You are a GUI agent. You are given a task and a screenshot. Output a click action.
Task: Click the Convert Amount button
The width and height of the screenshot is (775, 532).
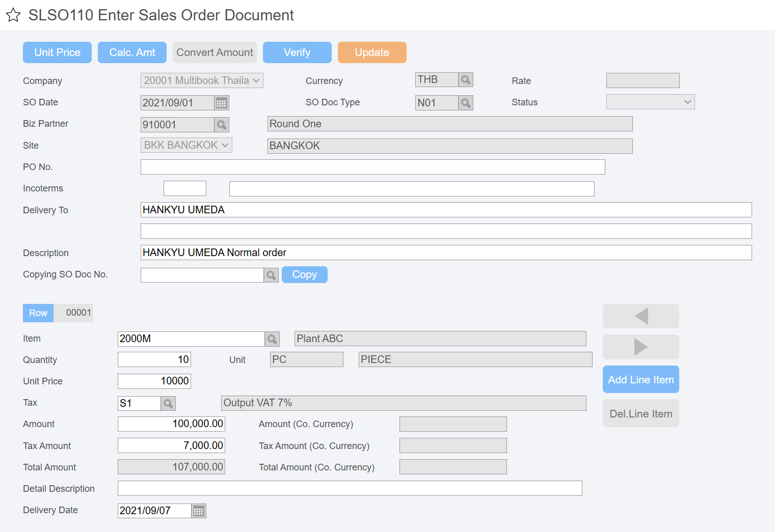215,52
